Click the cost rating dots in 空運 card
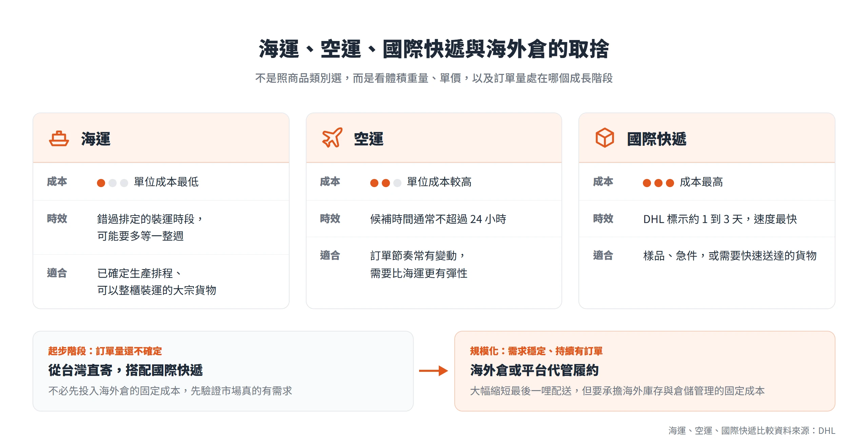Viewport: 868px width, 443px height. point(386,183)
